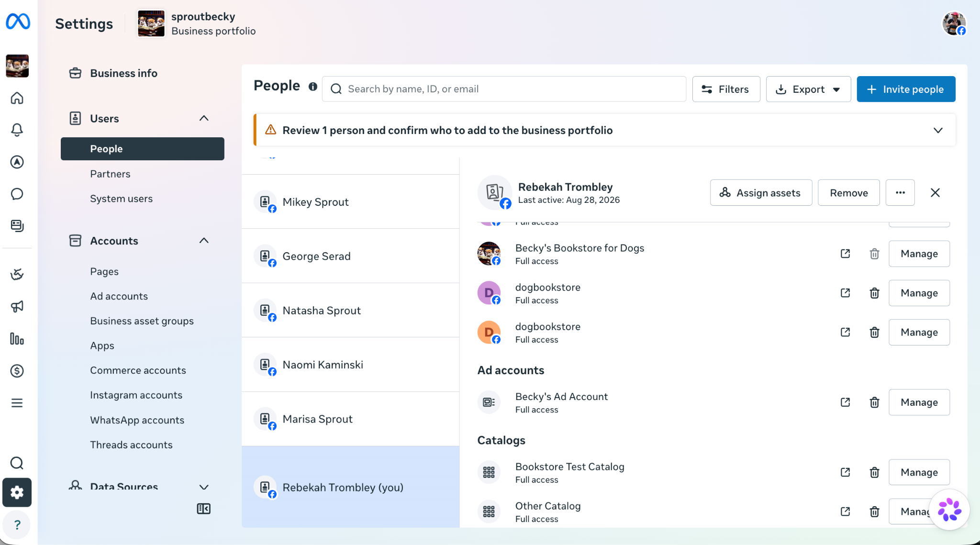Focus the people search field

(504, 89)
